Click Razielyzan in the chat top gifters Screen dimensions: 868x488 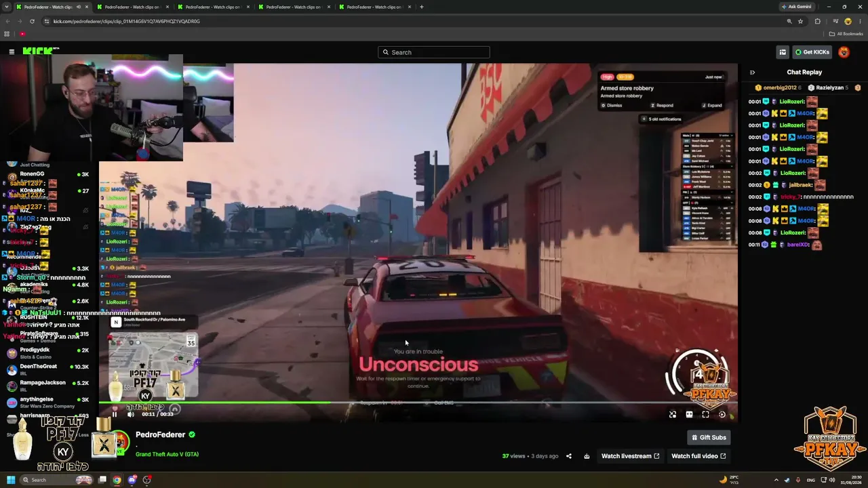point(829,87)
